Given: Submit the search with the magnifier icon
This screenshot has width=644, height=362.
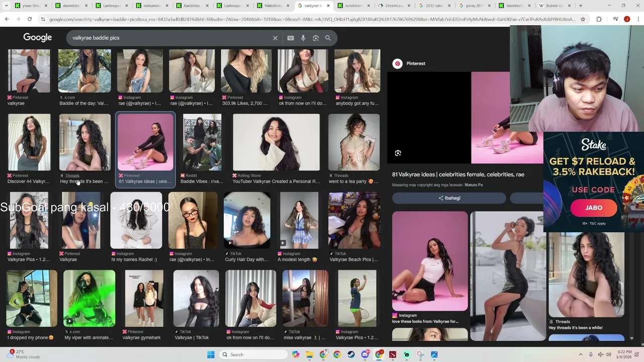Looking at the screenshot, I should [x=328, y=38].
